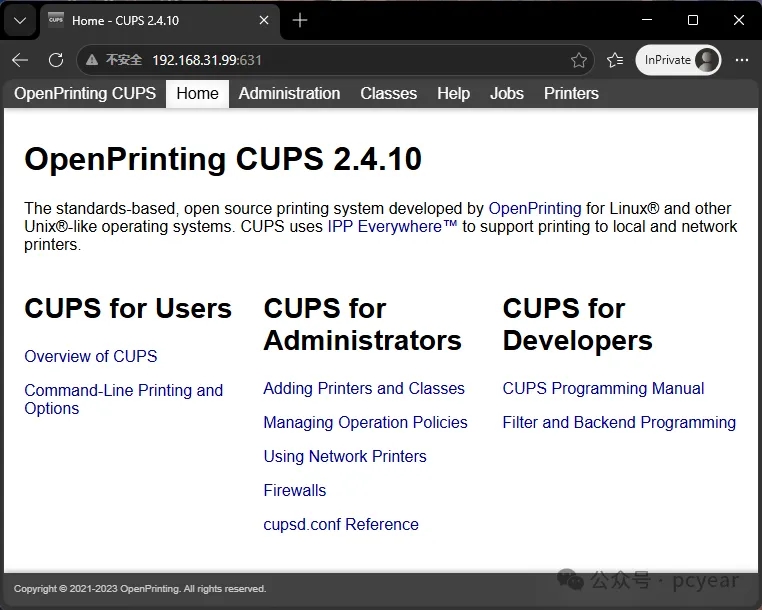This screenshot has height=610, width=762.
Task: Open CUPS Programming Manual link
Action: click(x=603, y=388)
